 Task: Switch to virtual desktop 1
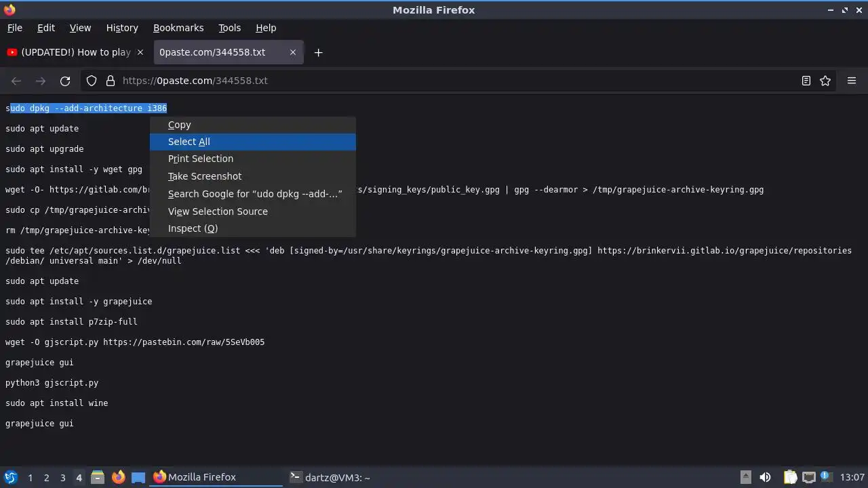[30, 478]
